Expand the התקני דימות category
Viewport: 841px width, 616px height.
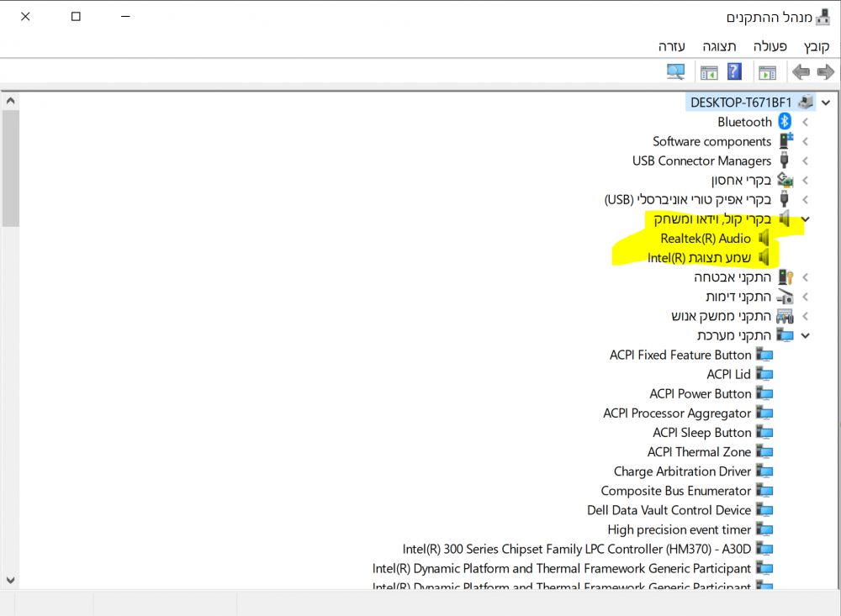tap(805, 297)
